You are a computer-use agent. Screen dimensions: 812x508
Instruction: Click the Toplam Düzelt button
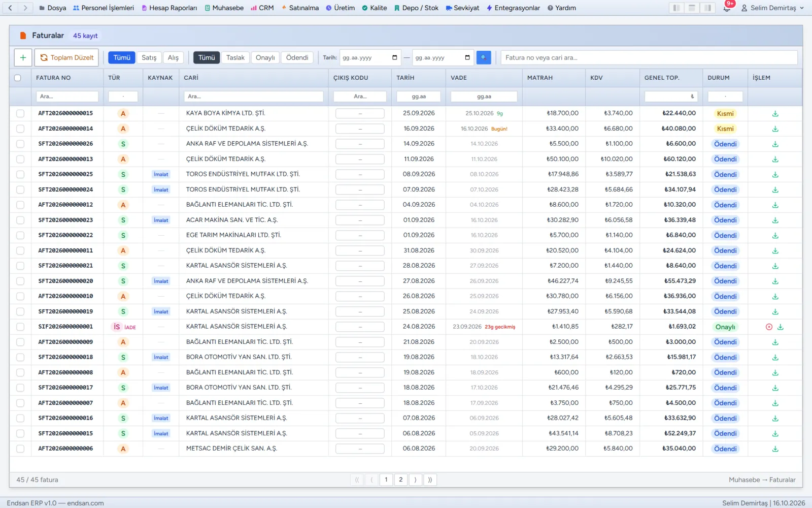click(x=67, y=57)
